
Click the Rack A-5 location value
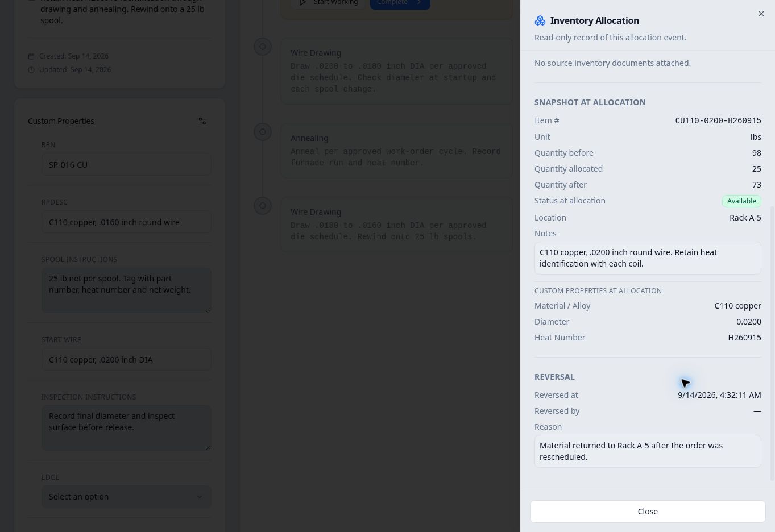click(745, 218)
